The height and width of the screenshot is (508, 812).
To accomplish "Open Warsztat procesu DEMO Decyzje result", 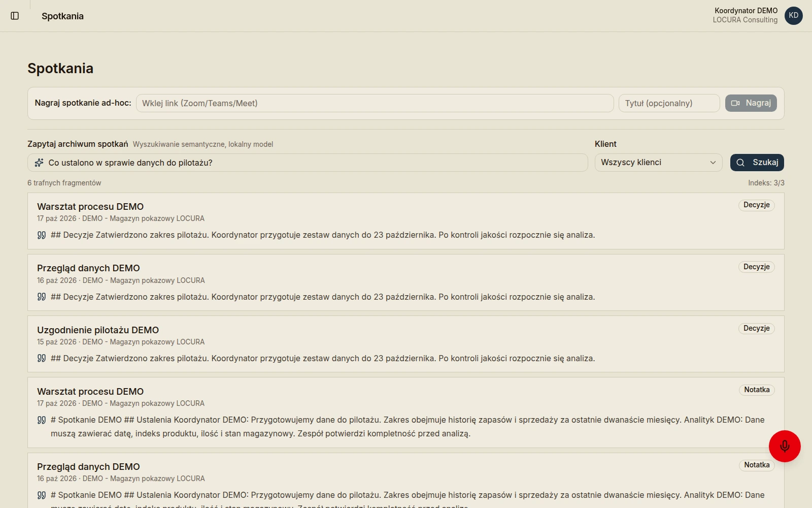I will pyautogui.click(x=406, y=221).
